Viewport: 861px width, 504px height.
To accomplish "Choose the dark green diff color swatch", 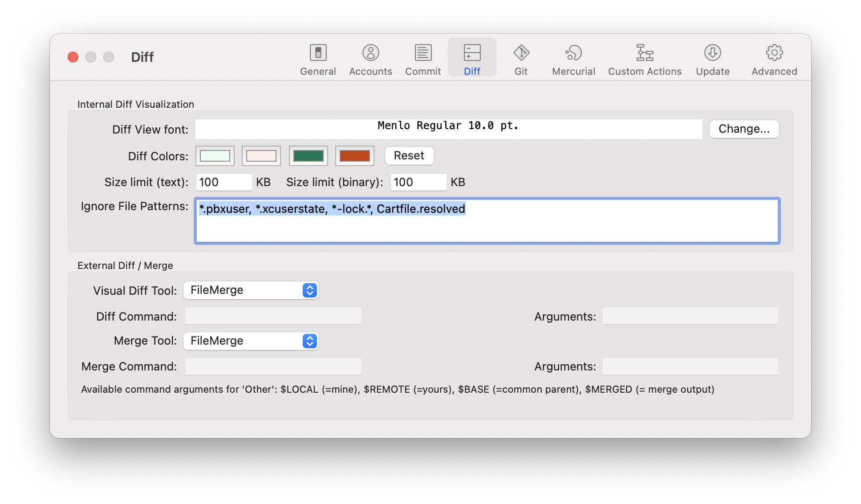I will point(308,156).
